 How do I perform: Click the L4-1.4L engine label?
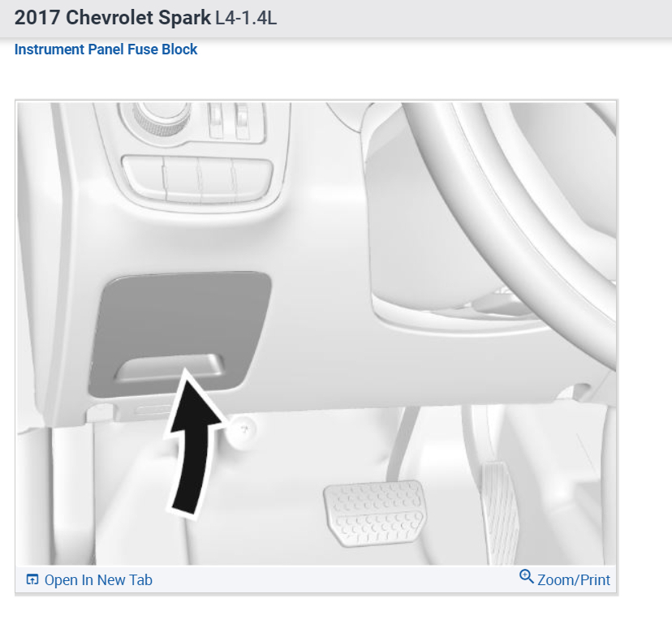pos(246,18)
